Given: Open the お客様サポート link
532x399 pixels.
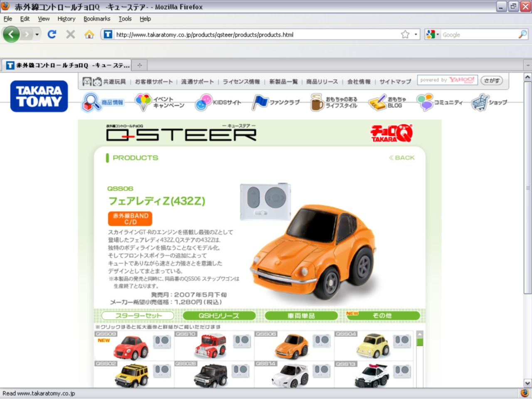Looking at the screenshot, I should pyautogui.click(x=153, y=81).
